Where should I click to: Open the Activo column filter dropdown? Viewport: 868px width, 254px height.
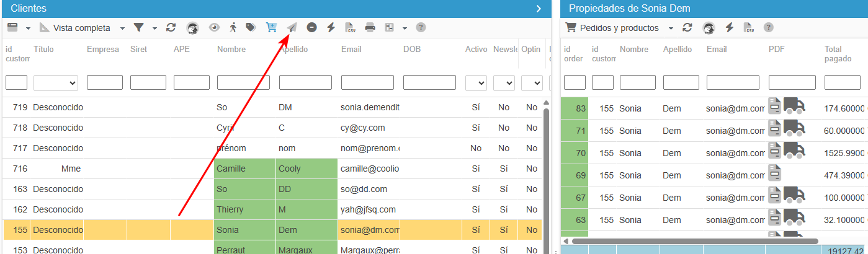(476, 82)
